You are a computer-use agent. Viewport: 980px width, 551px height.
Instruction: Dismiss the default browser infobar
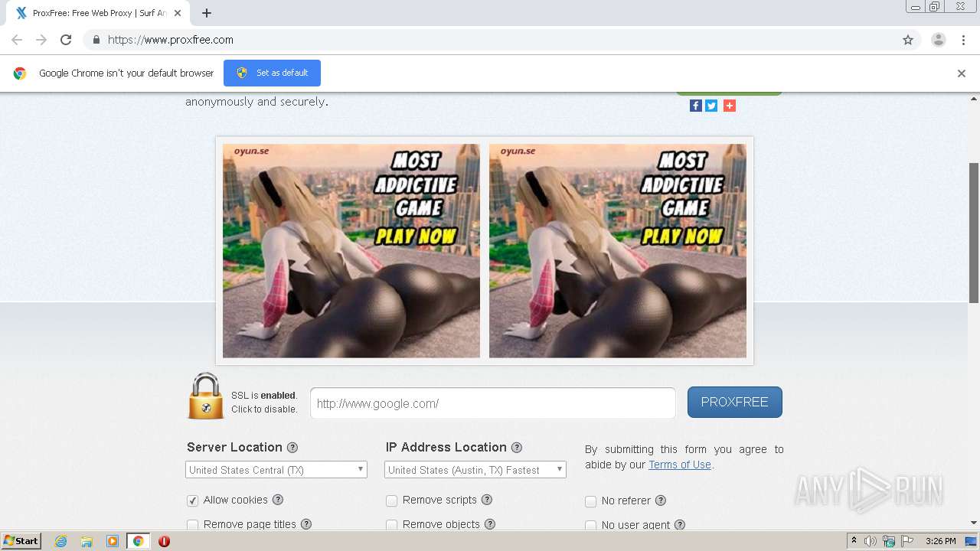962,73
